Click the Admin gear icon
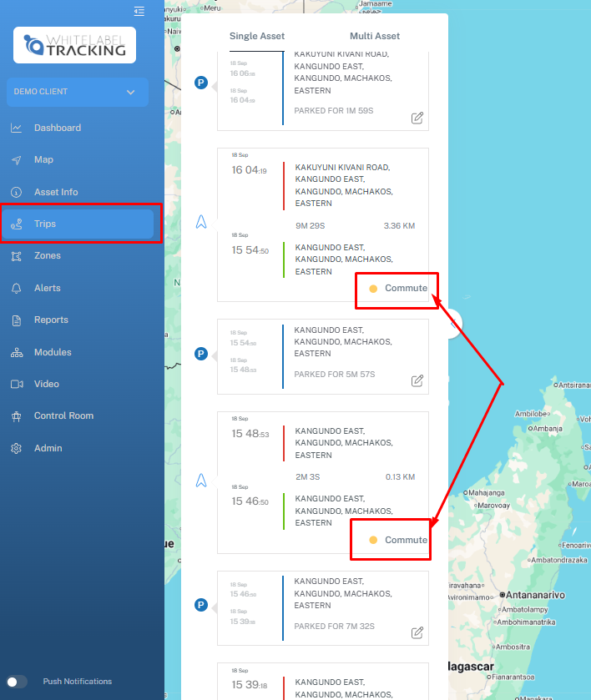This screenshot has height=700, width=591. pos(16,448)
